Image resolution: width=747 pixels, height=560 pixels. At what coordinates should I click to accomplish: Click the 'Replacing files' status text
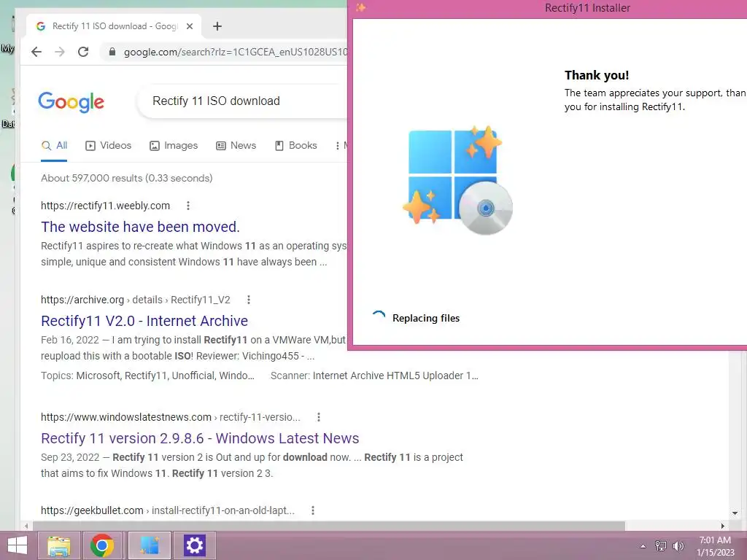(x=426, y=318)
